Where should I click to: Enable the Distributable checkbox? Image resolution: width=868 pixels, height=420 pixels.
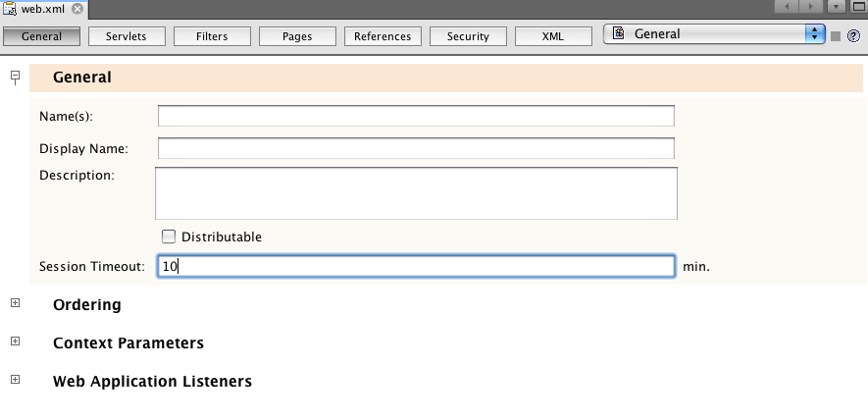pyautogui.click(x=169, y=236)
